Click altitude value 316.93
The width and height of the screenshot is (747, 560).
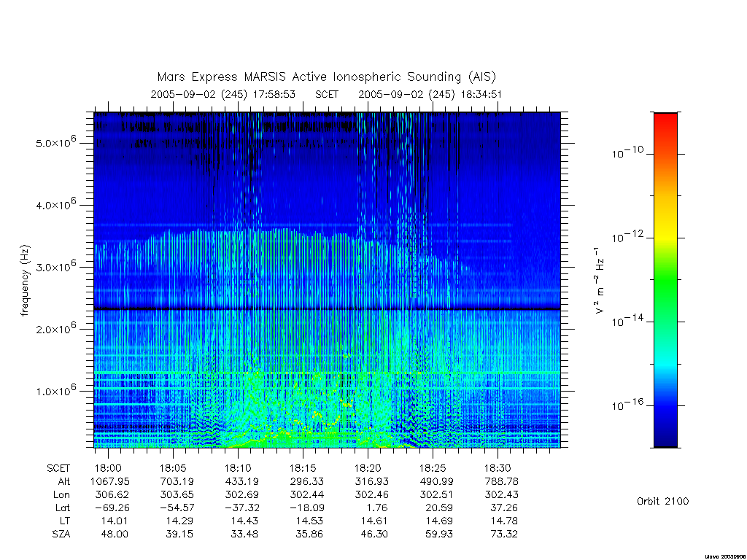[371, 481]
